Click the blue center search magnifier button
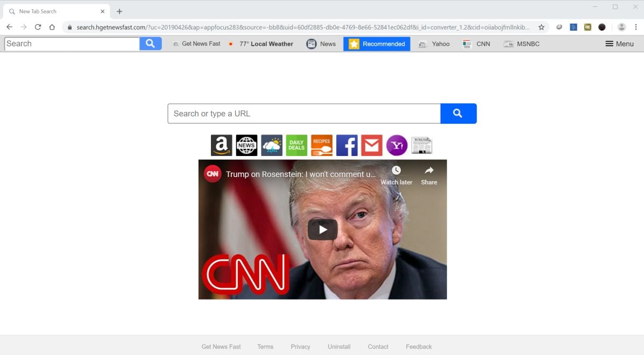Image resolution: width=644 pixels, height=355 pixels. tap(458, 113)
